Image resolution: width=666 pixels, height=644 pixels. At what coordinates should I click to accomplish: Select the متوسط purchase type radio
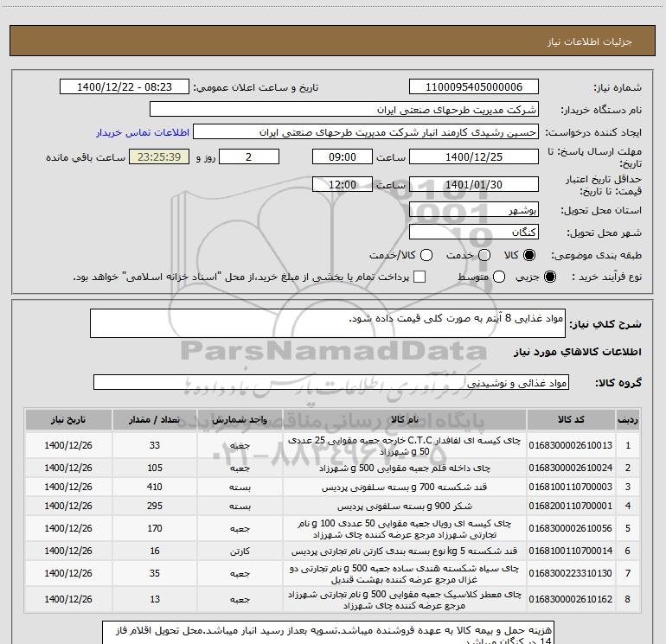[x=499, y=277]
